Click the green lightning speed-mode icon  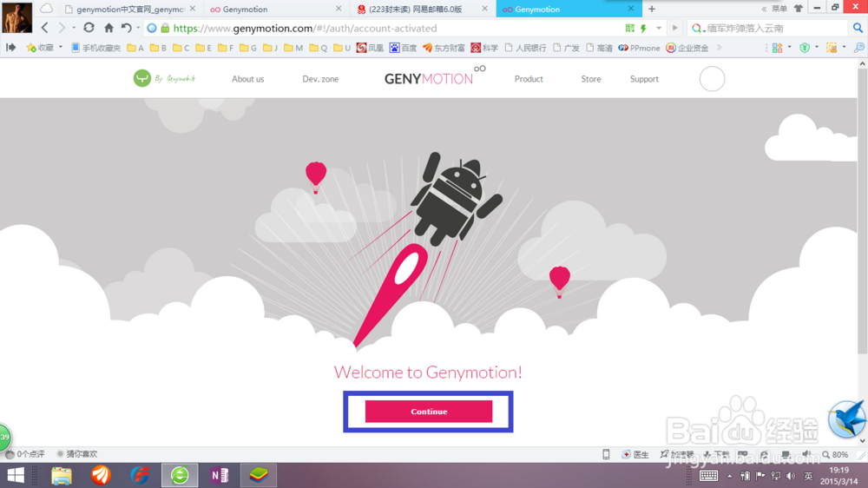643,29
